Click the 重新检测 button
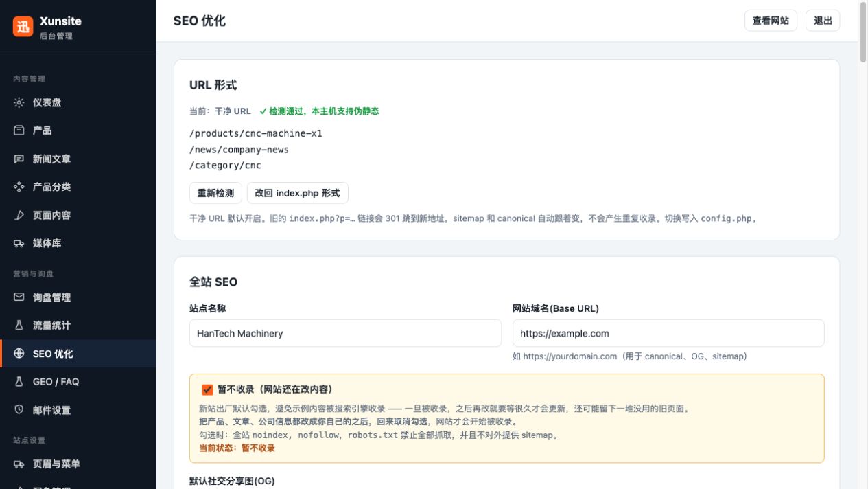This screenshot has height=489, width=868. click(215, 193)
